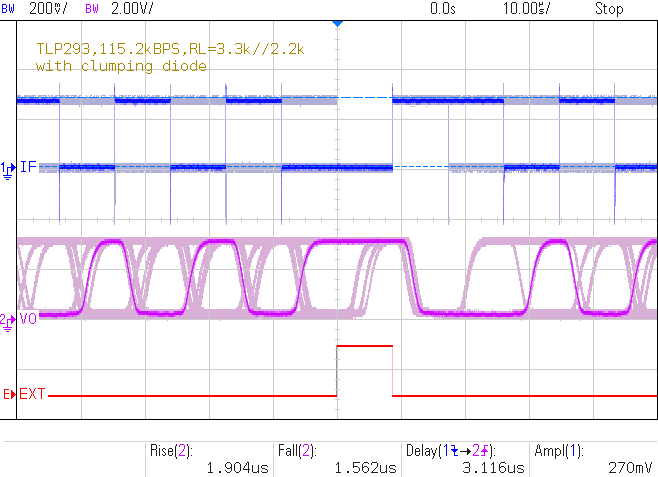The height and width of the screenshot is (477, 658).
Task: Select the Ampl(1) measurement label
Action: tap(559, 451)
